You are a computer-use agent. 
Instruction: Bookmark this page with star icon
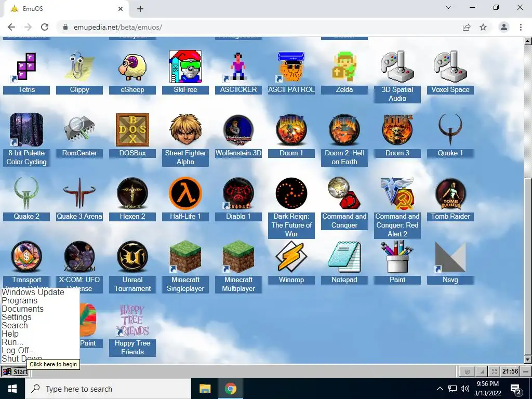click(483, 27)
